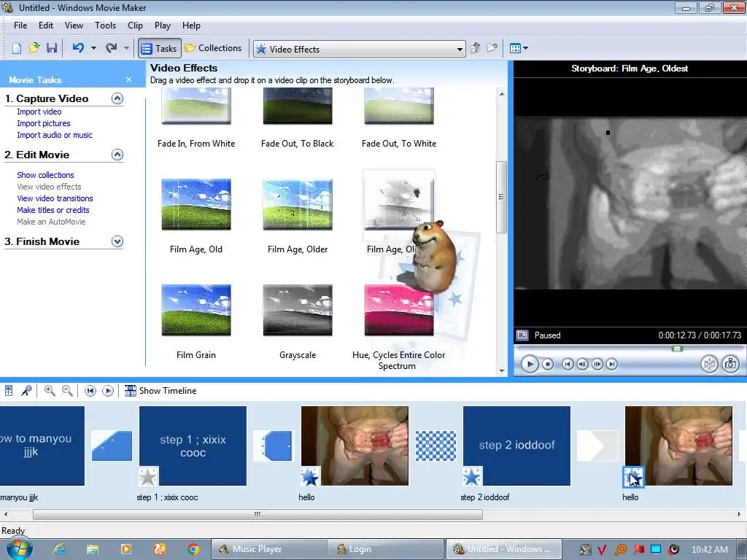
Task: Rewind the storyboard
Action: pos(90,391)
